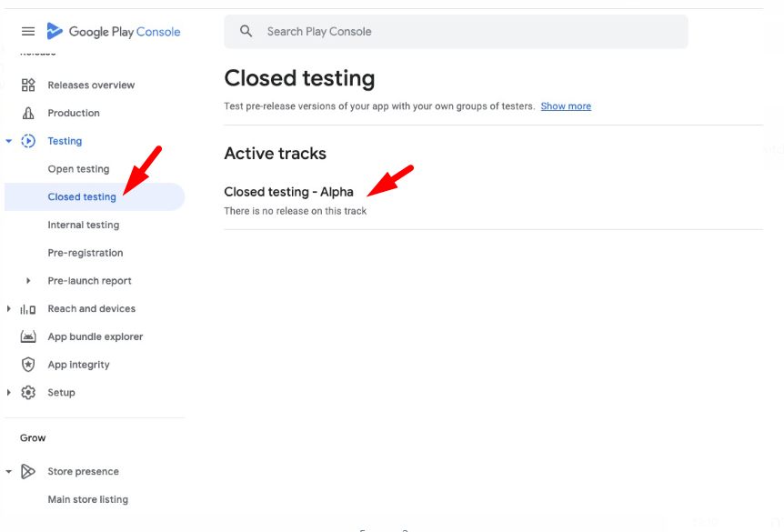Collapse the Store presence section arrow
Viewport: 784px width, 532px height.
point(9,472)
